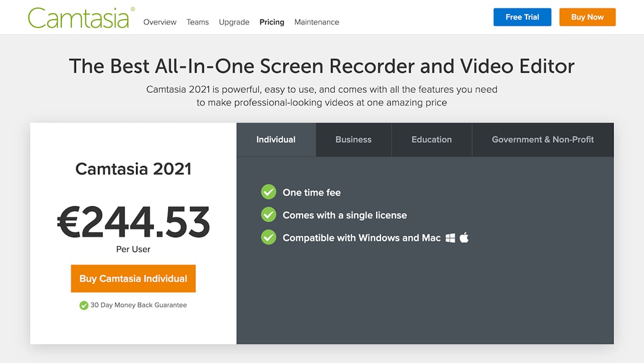Viewport: 644px width, 363px height.
Task: Click the check icon beside Windows and Mac compatibility
Action: point(268,238)
